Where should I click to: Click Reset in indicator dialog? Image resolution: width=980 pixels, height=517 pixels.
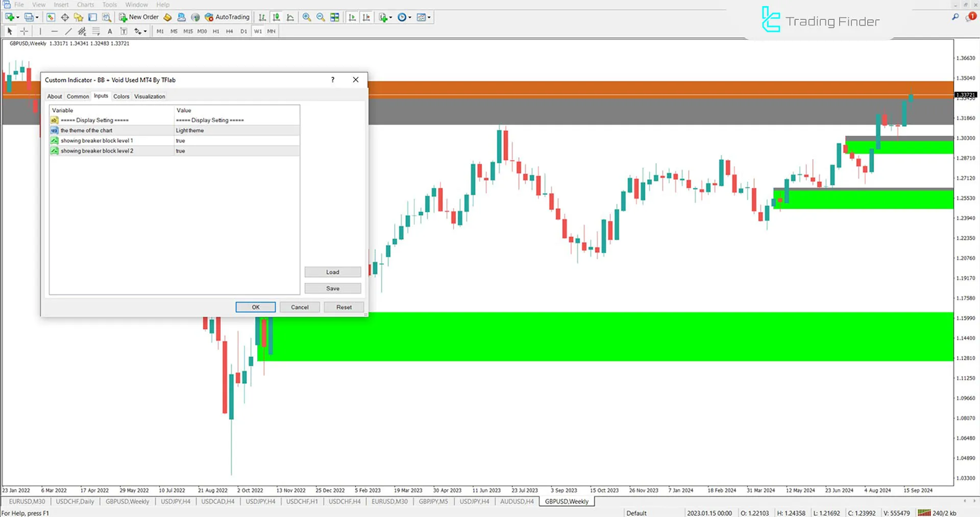tap(344, 307)
